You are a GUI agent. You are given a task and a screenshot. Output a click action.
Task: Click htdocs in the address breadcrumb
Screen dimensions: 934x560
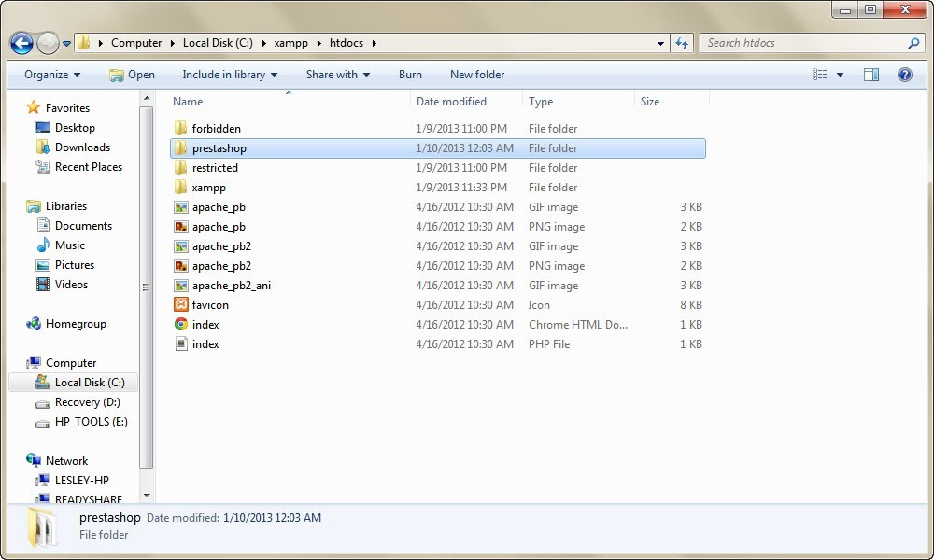click(347, 43)
